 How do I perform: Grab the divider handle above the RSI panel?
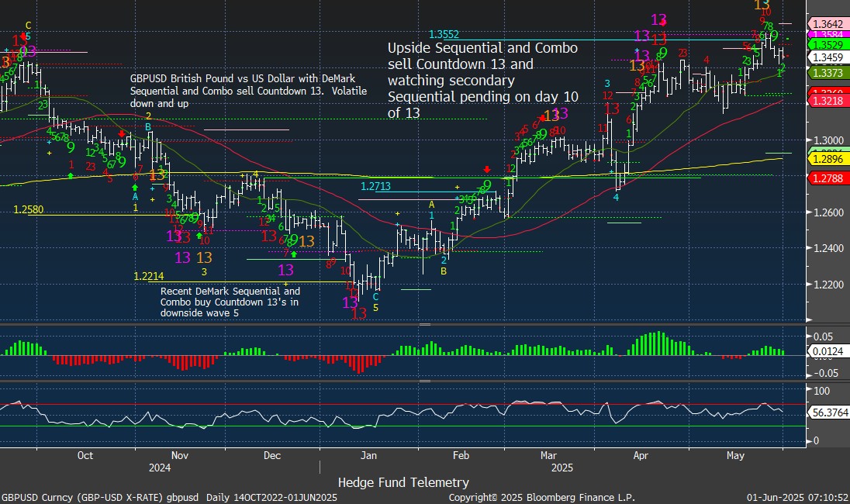[425, 381]
